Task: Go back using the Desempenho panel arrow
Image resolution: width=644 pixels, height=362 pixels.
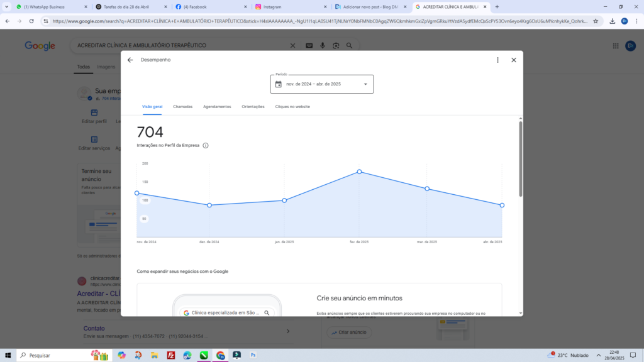Action: tap(130, 60)
